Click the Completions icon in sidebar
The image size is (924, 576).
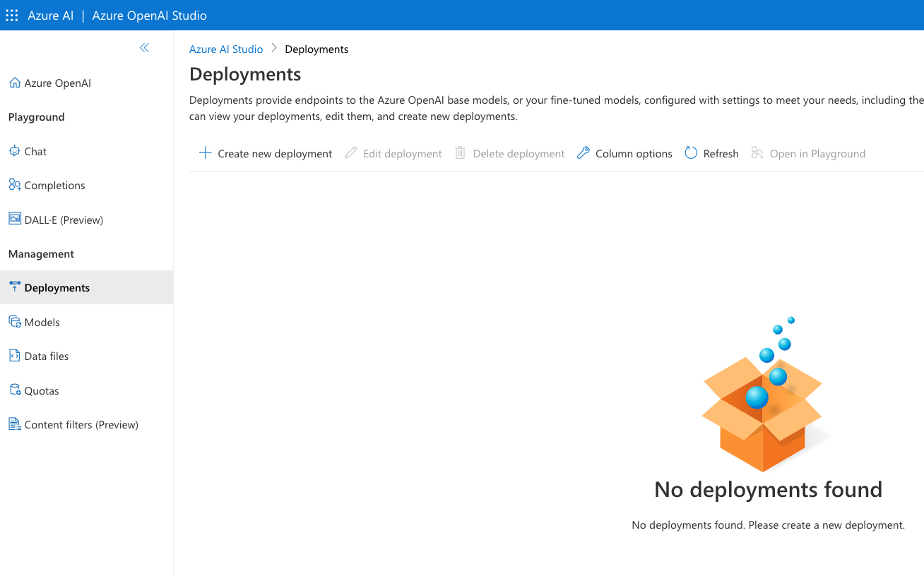click(x=15, y=185)
